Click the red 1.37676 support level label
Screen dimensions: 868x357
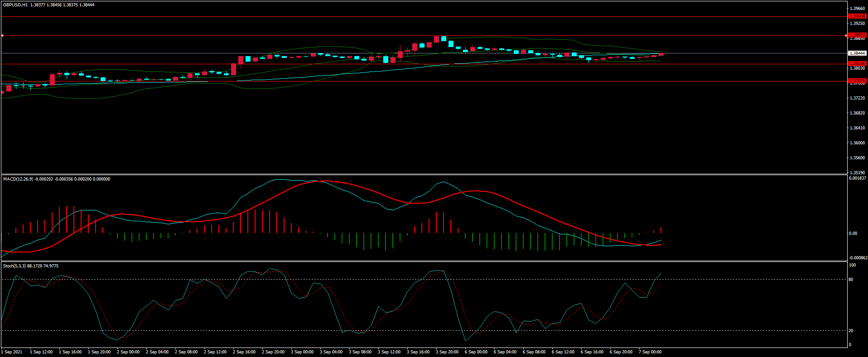click(x=857, y=81)
